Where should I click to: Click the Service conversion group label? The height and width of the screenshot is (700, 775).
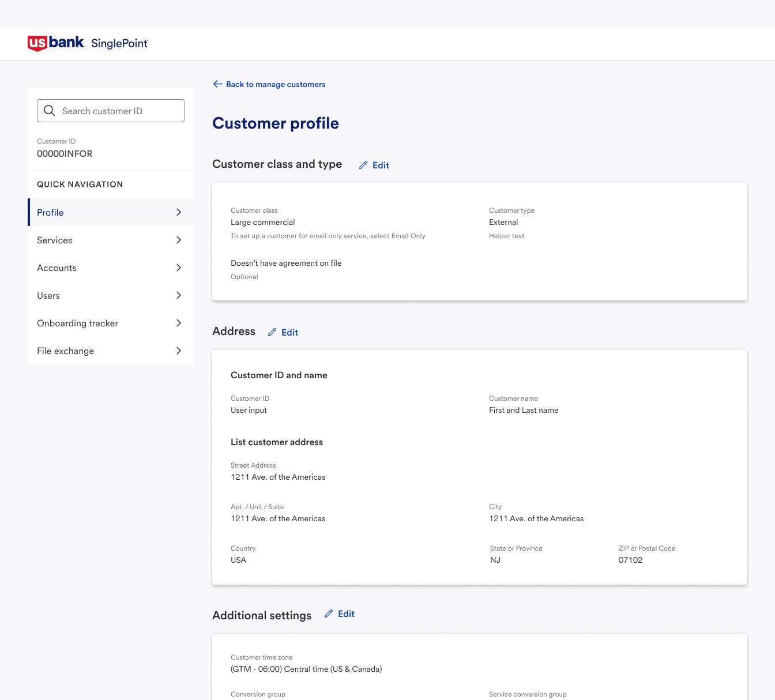(x=528, y=694)
